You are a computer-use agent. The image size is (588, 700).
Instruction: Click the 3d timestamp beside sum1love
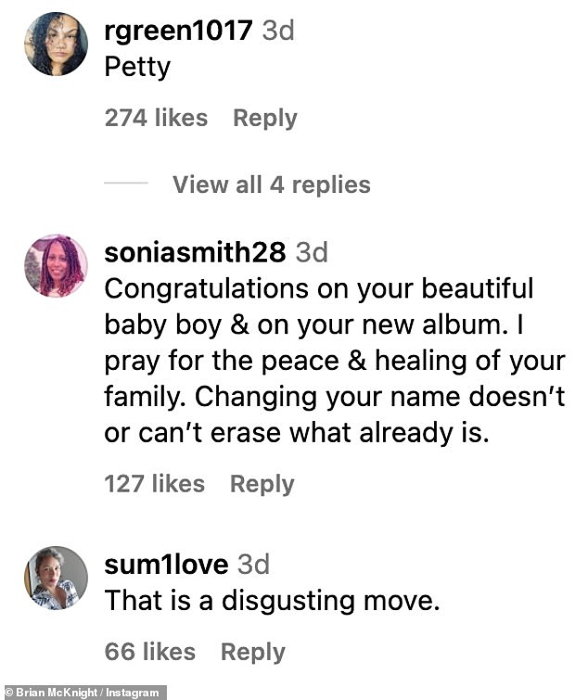[253, 565]
